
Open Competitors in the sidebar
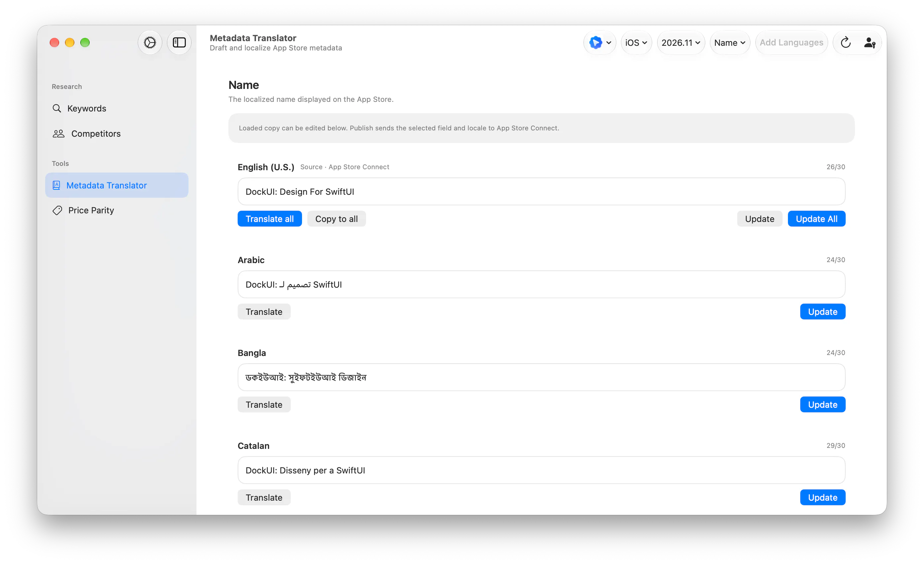coord(116,133)
